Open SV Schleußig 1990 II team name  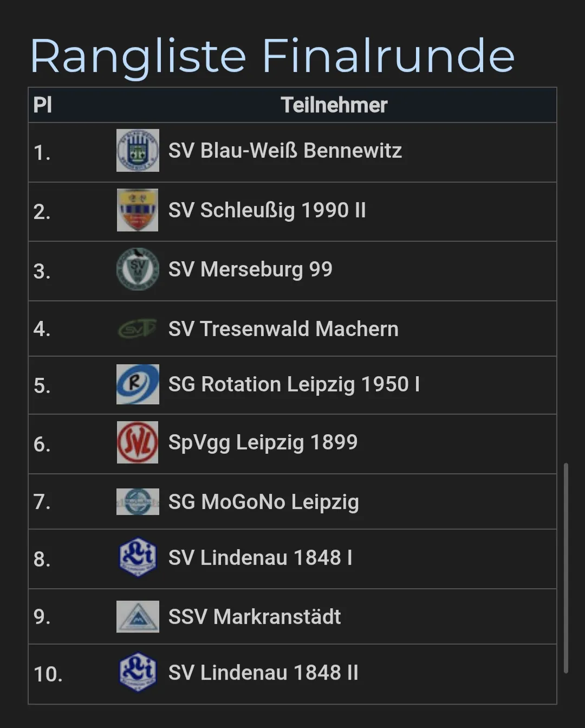[267, 210]
